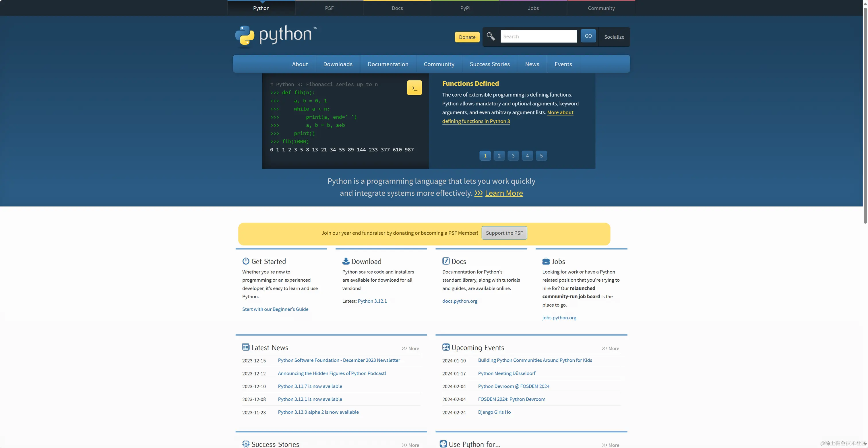Screen dimensions: 868x448
Task: Select slide 5 of the code carousel
Action: click(x=541, y=155)
